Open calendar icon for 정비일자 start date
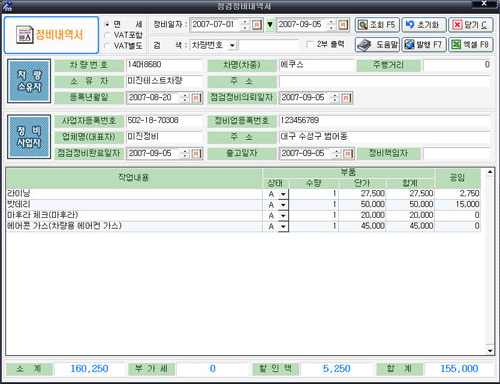Image resolution: width=500 pixels, height=384 pixels. pos(257,25)
